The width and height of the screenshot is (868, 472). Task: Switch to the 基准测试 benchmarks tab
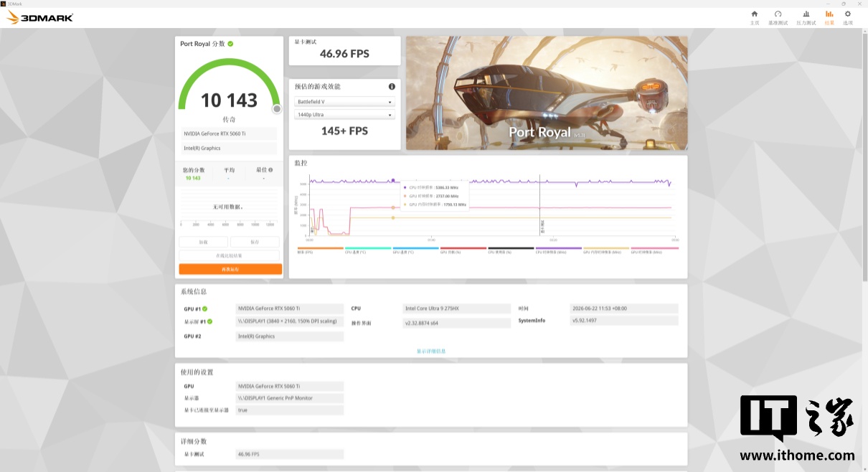tap(778, 17)
